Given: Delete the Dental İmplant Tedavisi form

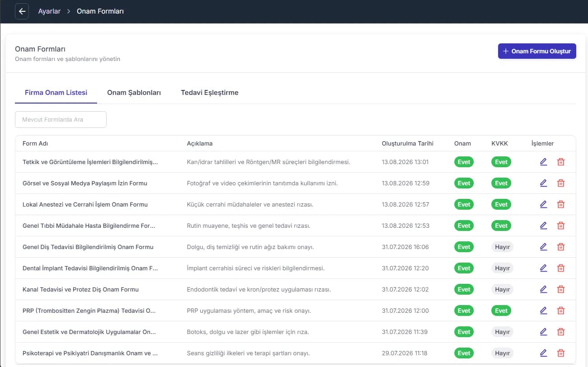Looking at the screenshot, I should point(561,268).
